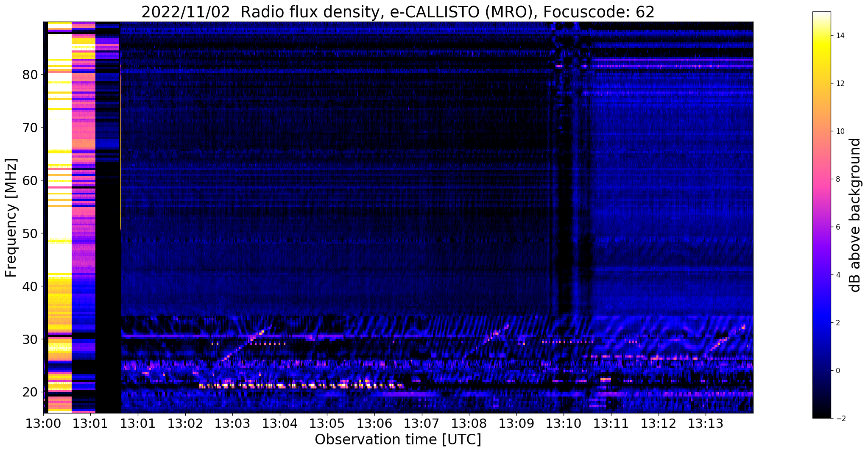Click the colorbar tick label 14

(x=840, y=36)
